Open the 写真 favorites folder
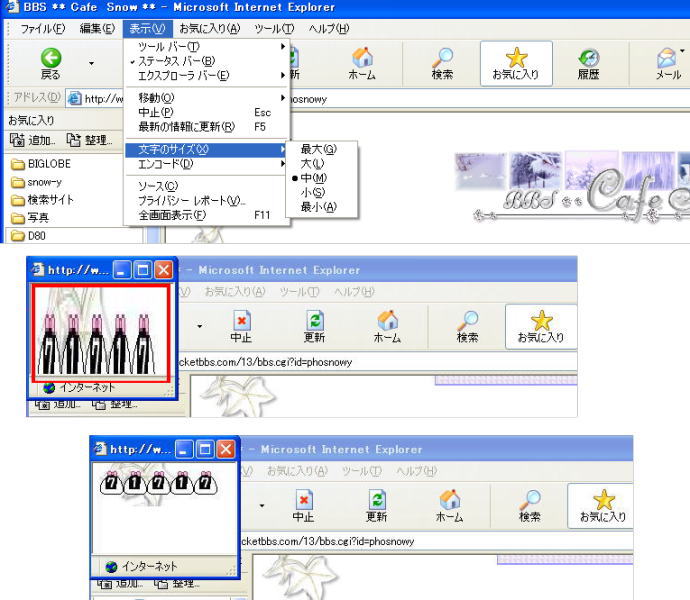This screenshot has width=690, height=600. 38,217
